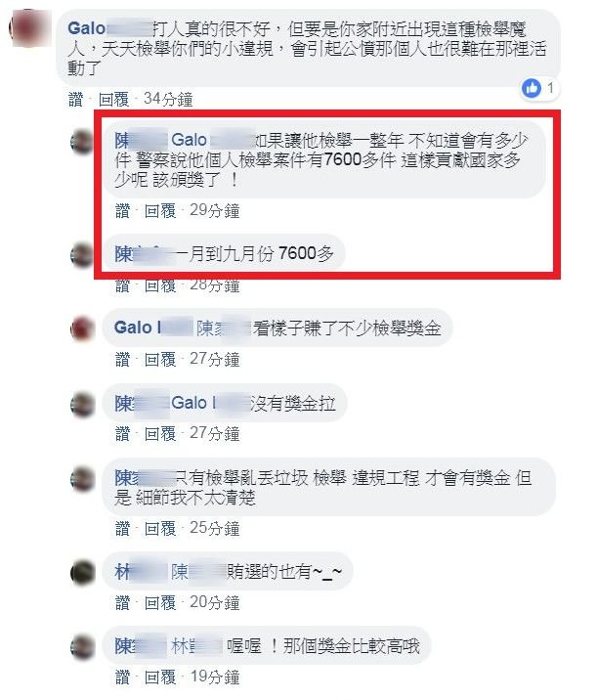Click 回覆 under the 34分鐘 comment
This screenshot has height=700, width=597.
pyautogui.click(x=113, y=99)
